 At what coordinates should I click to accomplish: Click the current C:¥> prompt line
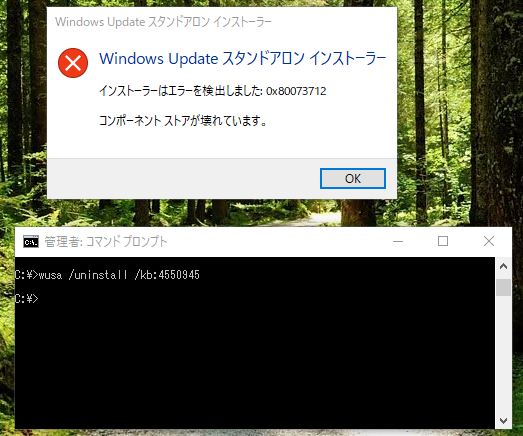pyautogui.click(x=27, y=299)
